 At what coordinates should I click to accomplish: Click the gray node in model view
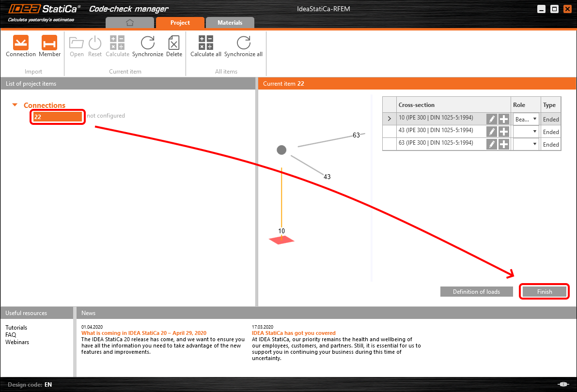click(281, 150)
